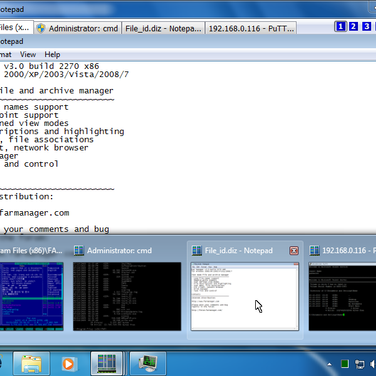The width and height of the screenshot is (376, 376).
Task: Click the line 'your comments and bug'
Action: 56,229
